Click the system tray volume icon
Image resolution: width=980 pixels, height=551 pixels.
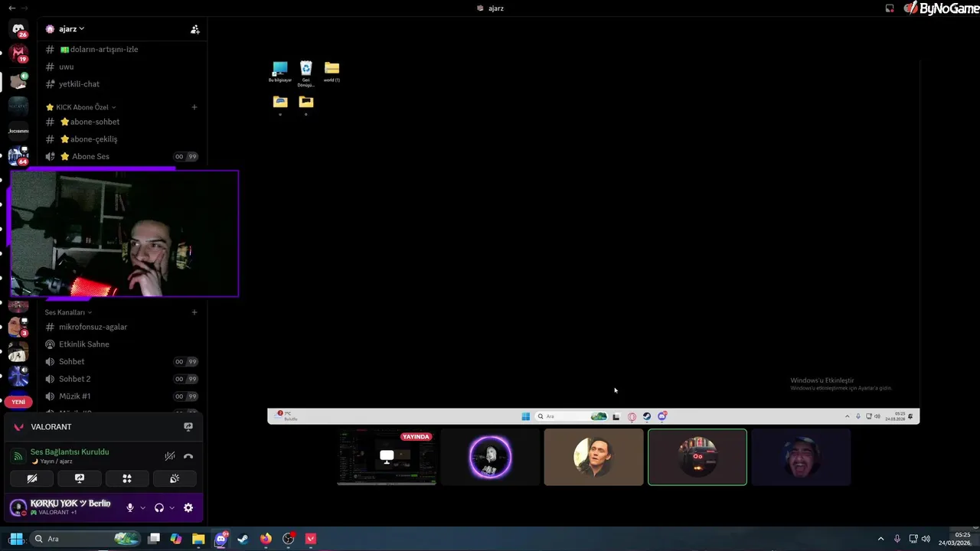point(926,539)
